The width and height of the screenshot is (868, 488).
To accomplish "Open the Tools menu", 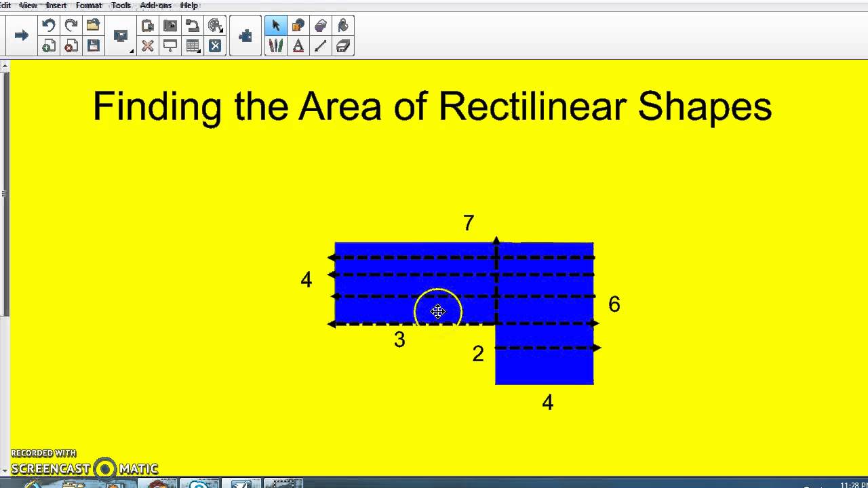I will tap(121, 5).
